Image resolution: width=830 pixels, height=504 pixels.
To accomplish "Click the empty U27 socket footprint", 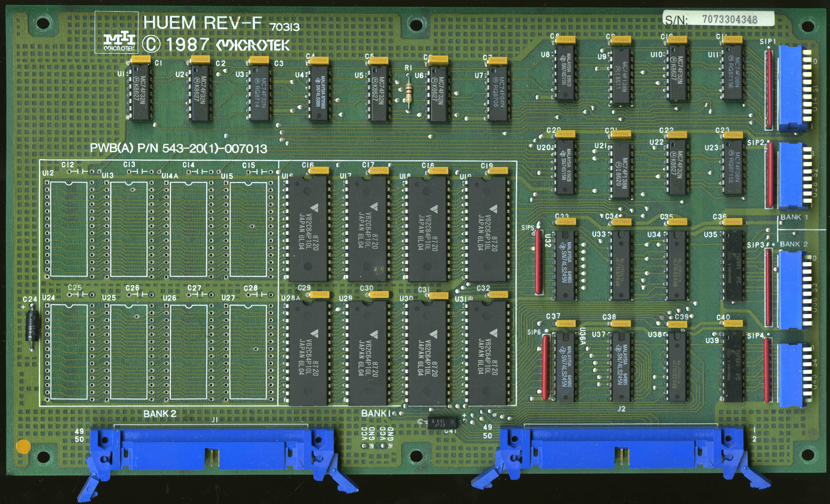I will point(248,352).
